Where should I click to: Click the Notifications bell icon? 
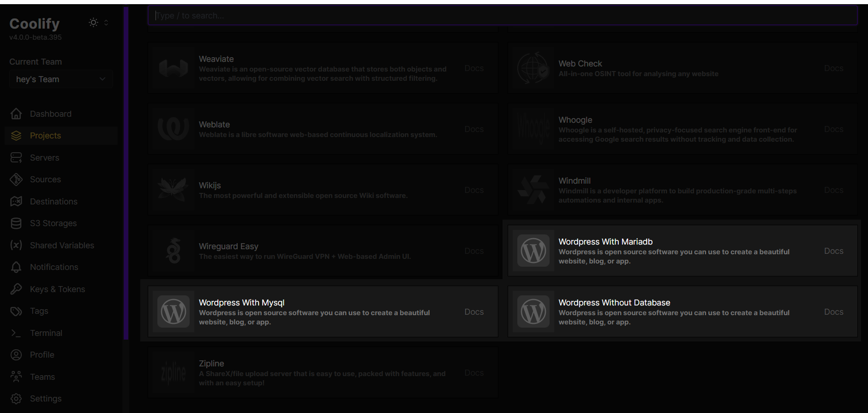(16, 267)
